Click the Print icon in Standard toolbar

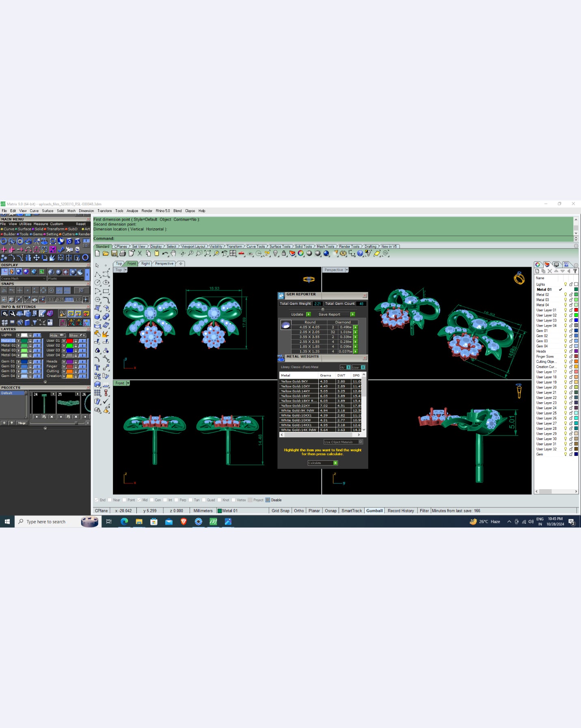click(123, 253)
